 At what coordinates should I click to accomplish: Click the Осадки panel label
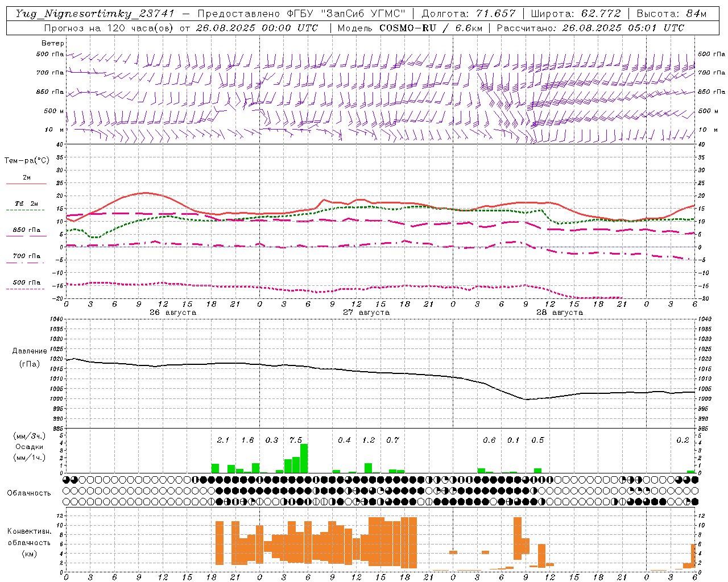29,447
